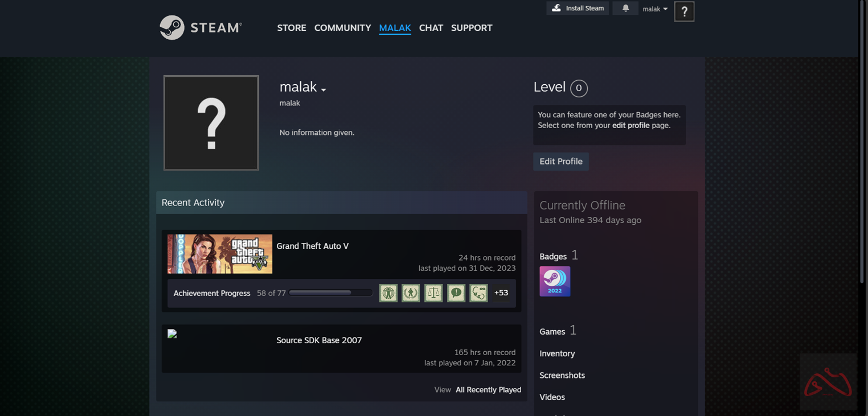Click the Steam logo in header
Image resolution: width=868 pixels, height=416 pixels.
[x=200, y=27]
